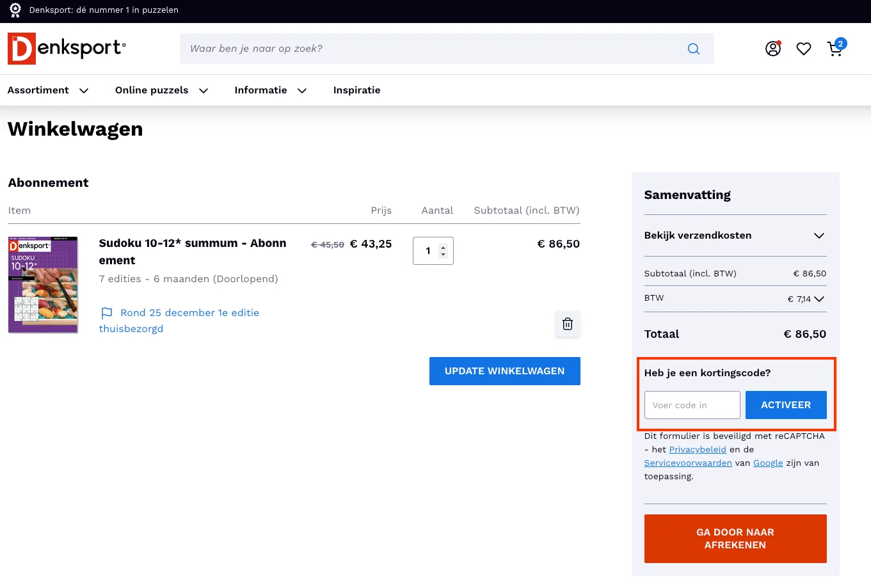Open the wishlist heart icon
The image size is (871, 588).
click(804, 49)
